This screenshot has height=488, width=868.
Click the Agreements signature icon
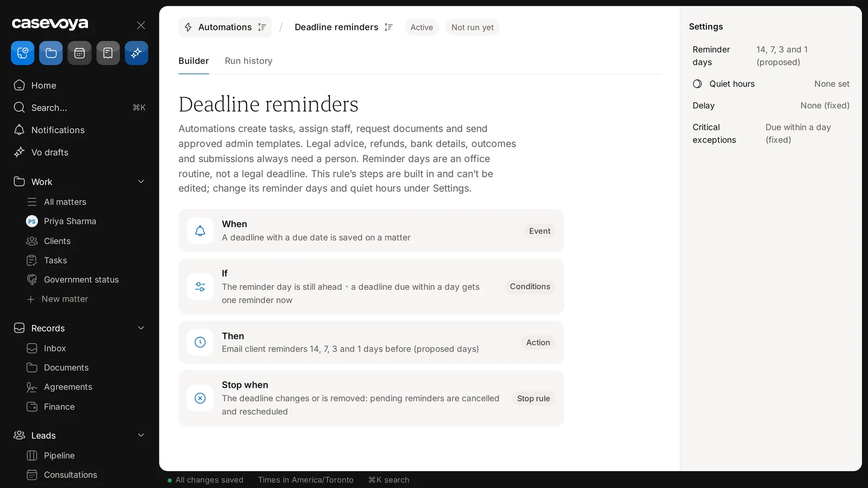click(32, 387)
